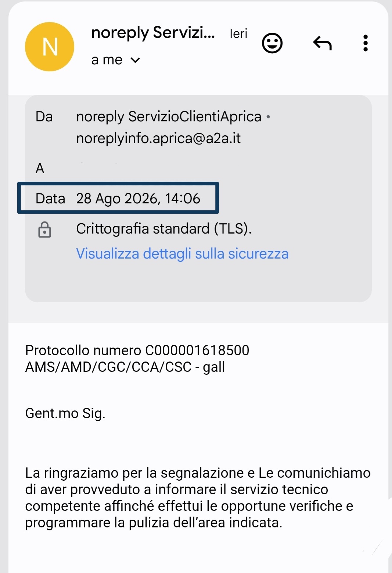The height and width of the screenshot is (573, 392).
Task: Tap the "La ringraziamo per la segnalazione" paragraph
Action: coord(198,498)
